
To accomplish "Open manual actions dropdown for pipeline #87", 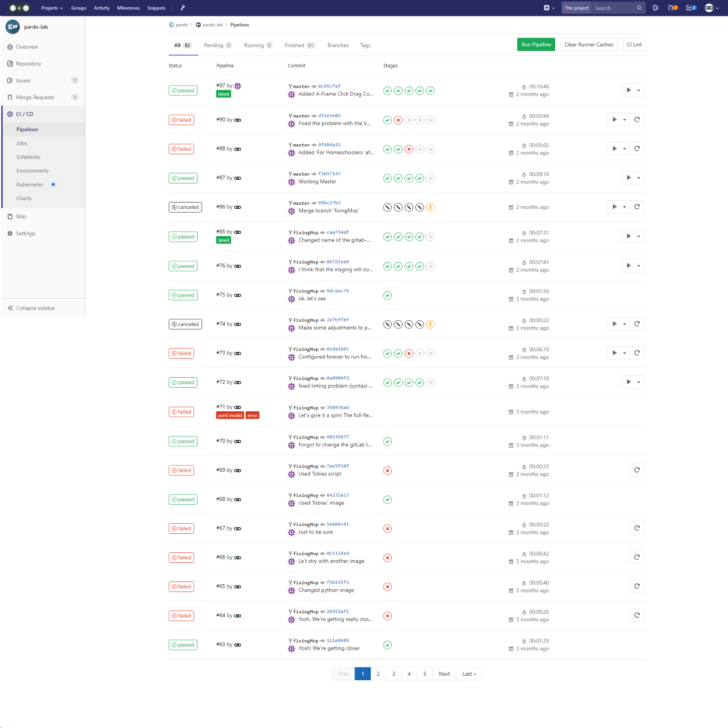I will click(633, 178).
